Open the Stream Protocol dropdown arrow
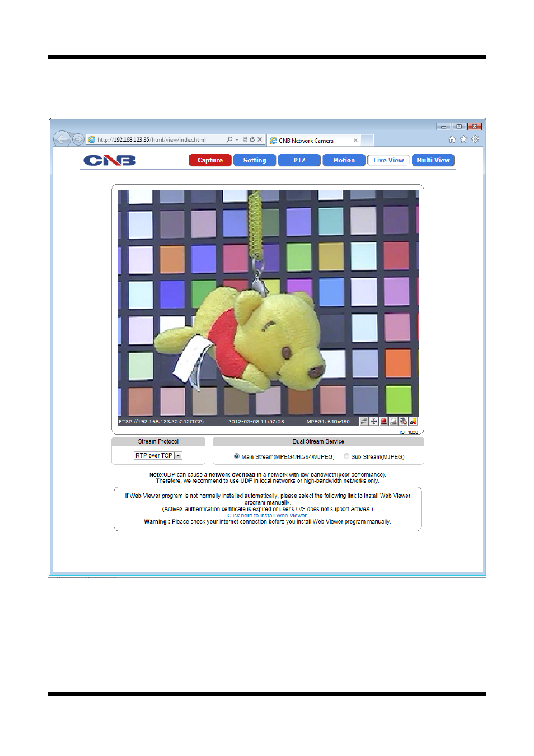The width and height of the screenshot is (534, 756). pyautogui.click(x=179, y=456)
